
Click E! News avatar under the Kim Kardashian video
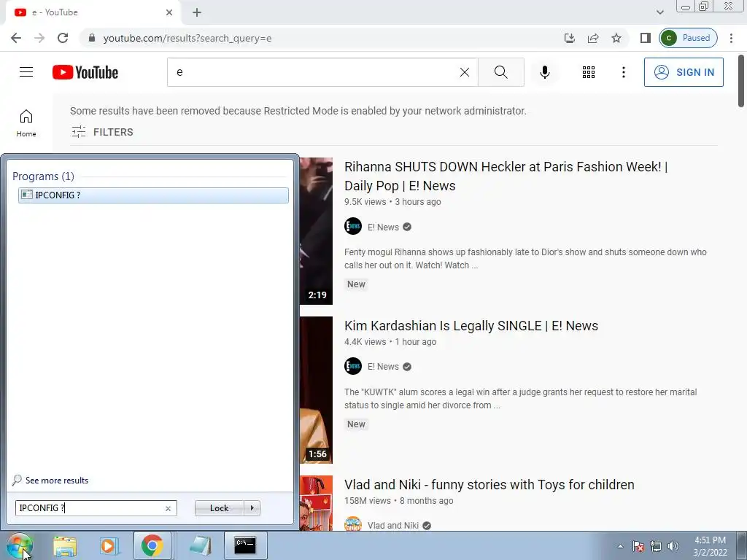(x=353, y=366)
